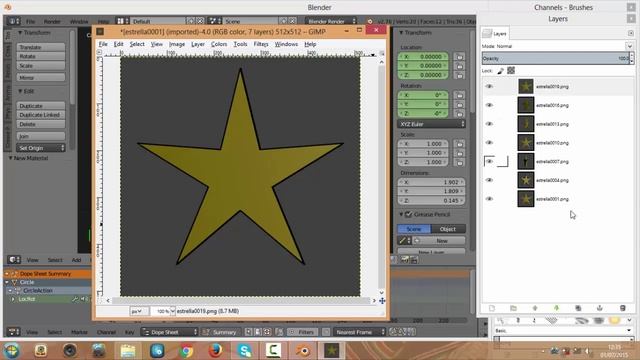Collapse the Blender Transform properties panel
Screen dimensions: 640x360
point(401,33)
